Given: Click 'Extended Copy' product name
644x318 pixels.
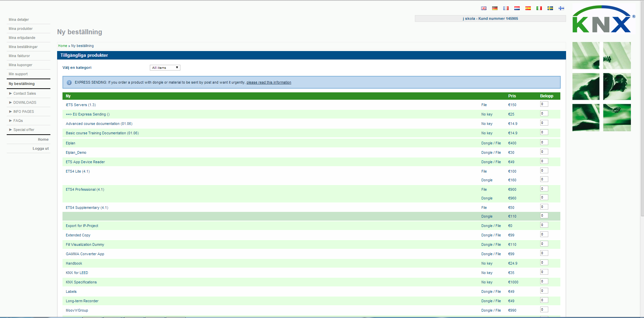Looking at the screenshot, I should coord(78,235).
